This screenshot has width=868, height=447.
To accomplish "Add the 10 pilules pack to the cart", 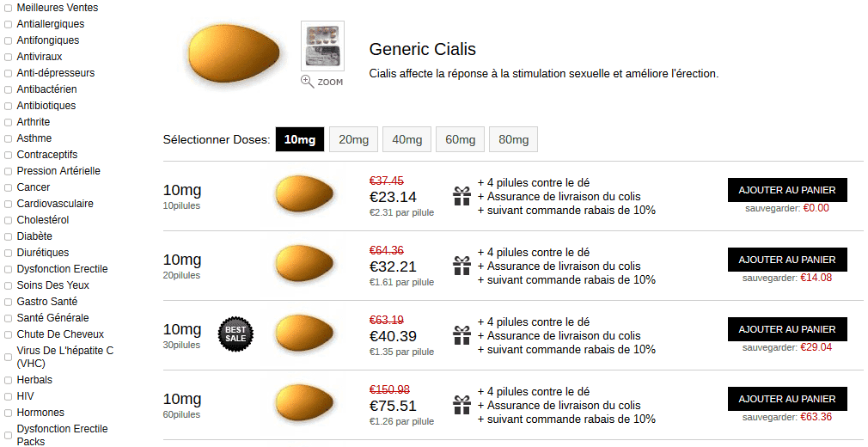I will tap(787, 190).
